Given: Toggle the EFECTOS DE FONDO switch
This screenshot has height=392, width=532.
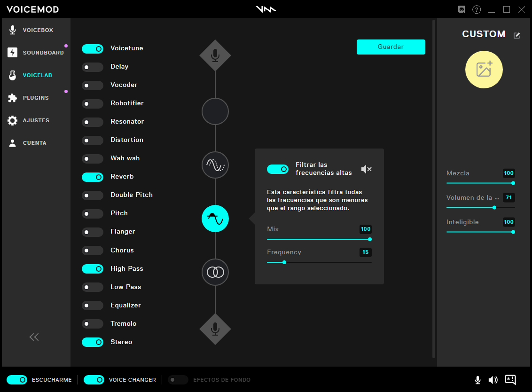Looking at the screenshot, I should [178, 380].
